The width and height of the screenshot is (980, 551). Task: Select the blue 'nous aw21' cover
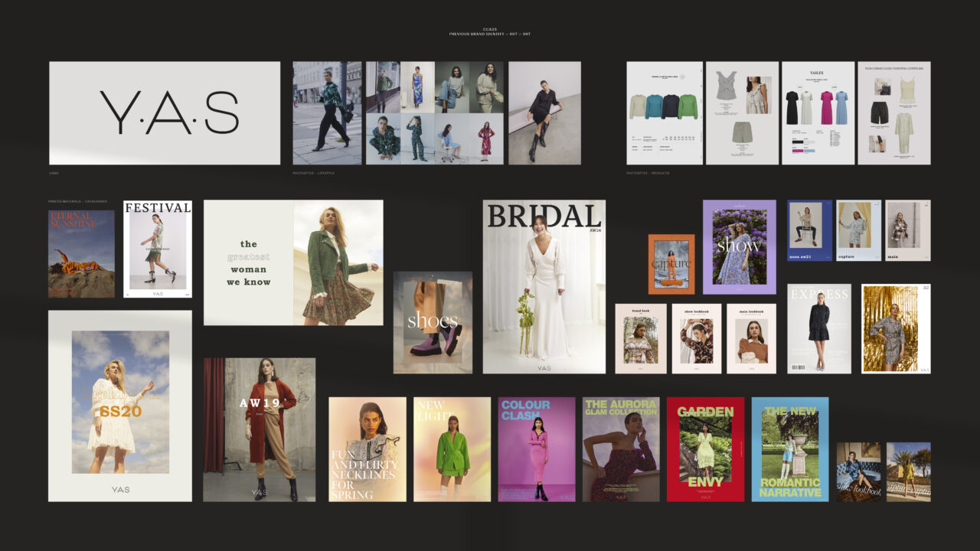click(810, 230)
